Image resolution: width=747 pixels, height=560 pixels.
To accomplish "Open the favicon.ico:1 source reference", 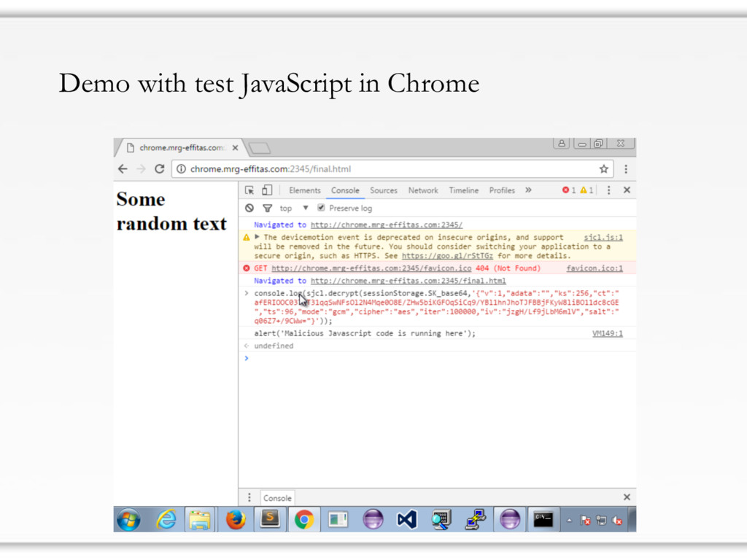I will pyautogui.click(x=594, y=268).
